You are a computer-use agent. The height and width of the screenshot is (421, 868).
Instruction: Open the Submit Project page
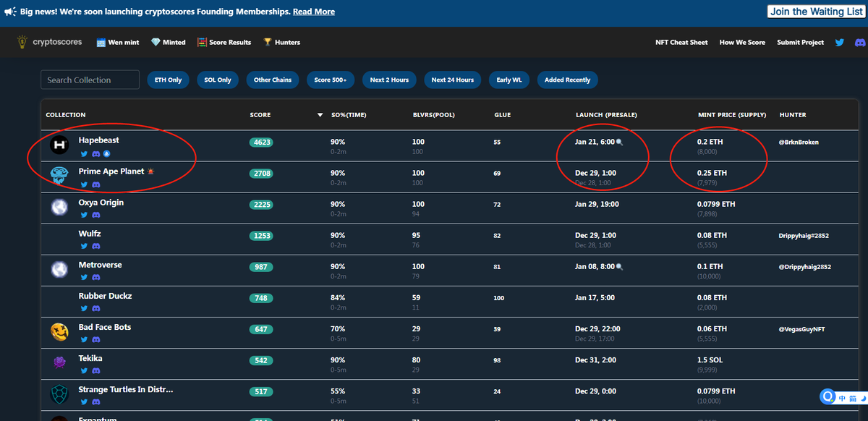pyautogui.click(x=800, y=43)
